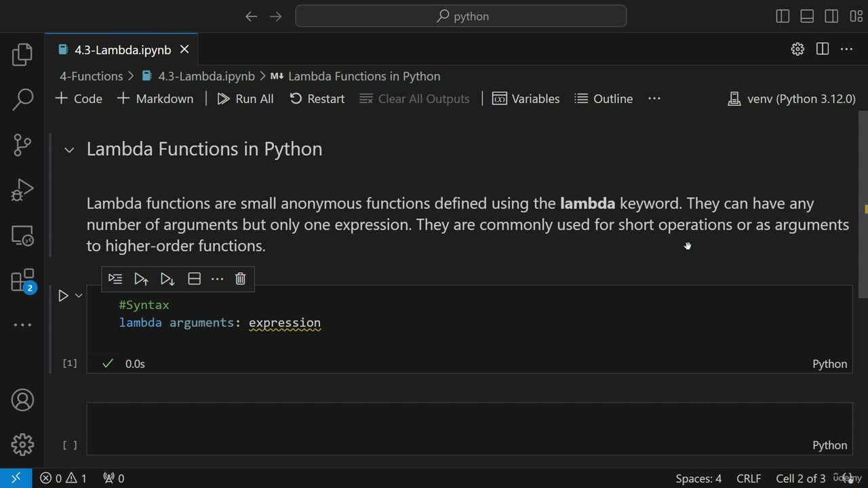Delete the cell with the trash icon

[240, 279]
